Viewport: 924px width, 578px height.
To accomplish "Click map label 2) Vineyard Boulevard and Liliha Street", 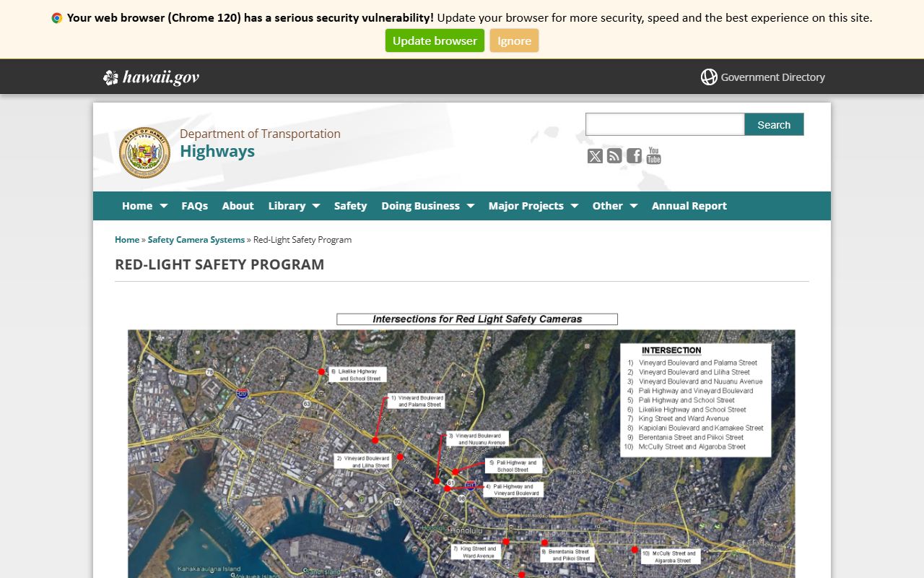I will tap(363, 462).
